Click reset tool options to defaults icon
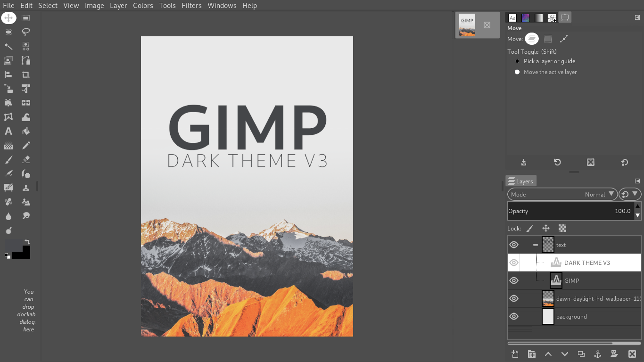The width and height of the screenshot is (644, 362). [625, 162]
